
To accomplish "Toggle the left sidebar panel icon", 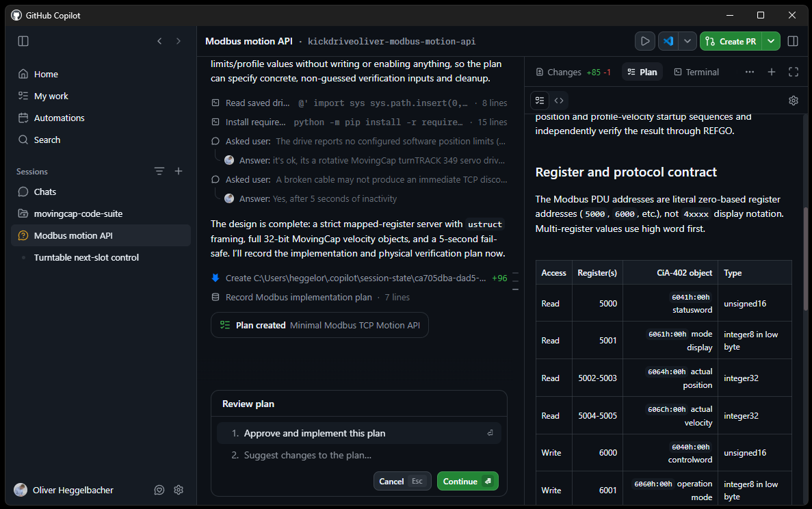I will 23,41.
